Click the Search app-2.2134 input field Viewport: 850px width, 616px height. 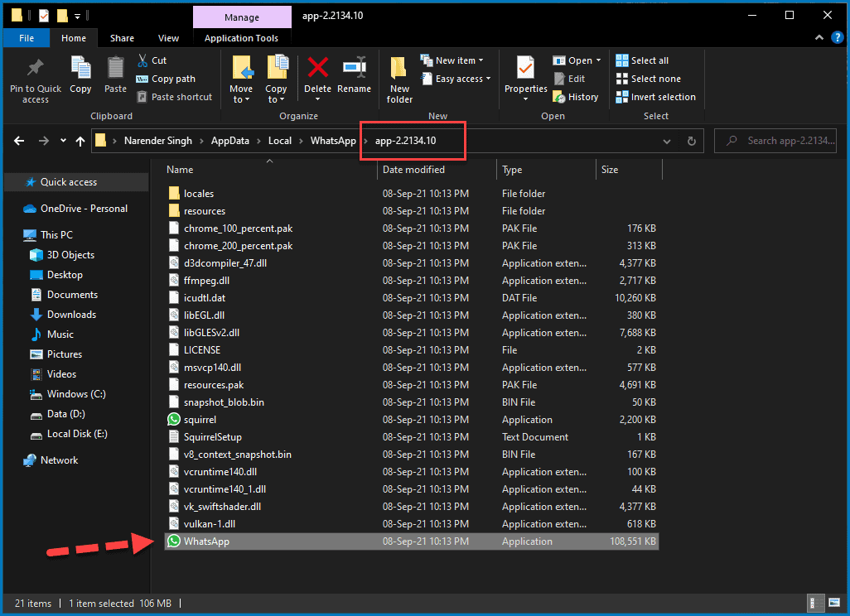click(x=775, y=141)
